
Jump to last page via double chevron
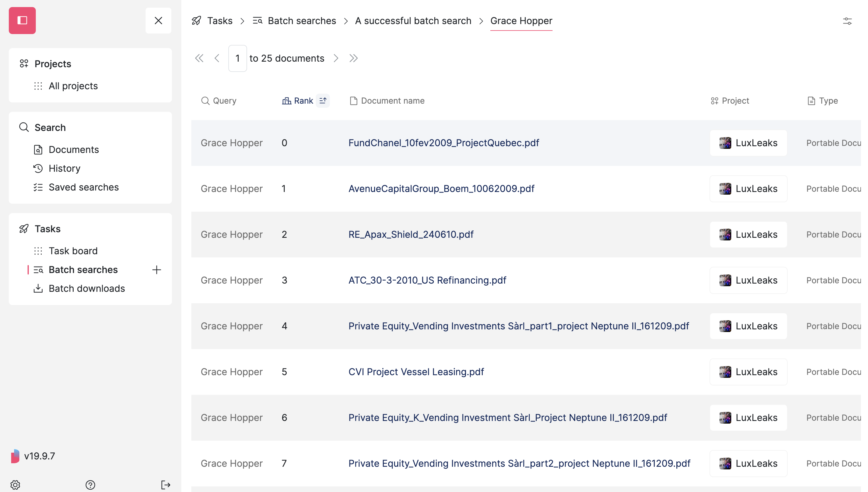(353, 58)
